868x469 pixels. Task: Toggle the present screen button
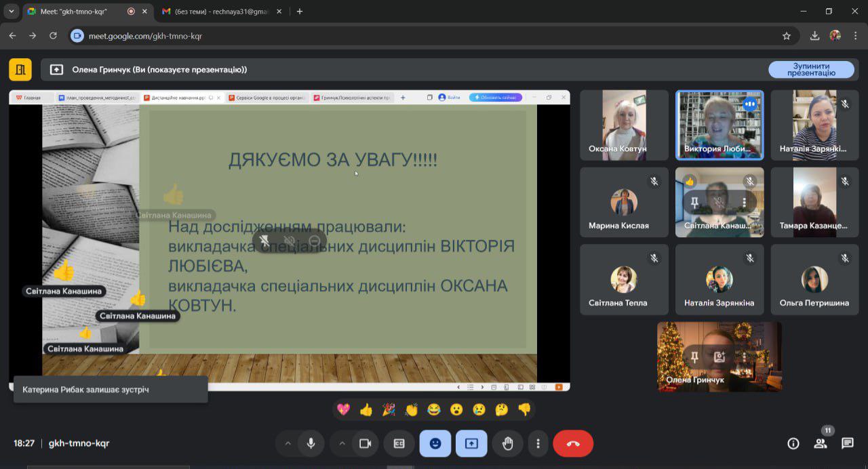(x=471, y=443)
